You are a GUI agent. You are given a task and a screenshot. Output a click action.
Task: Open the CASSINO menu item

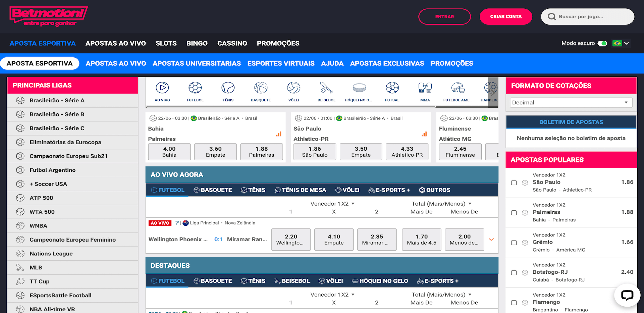pos(232,43)
